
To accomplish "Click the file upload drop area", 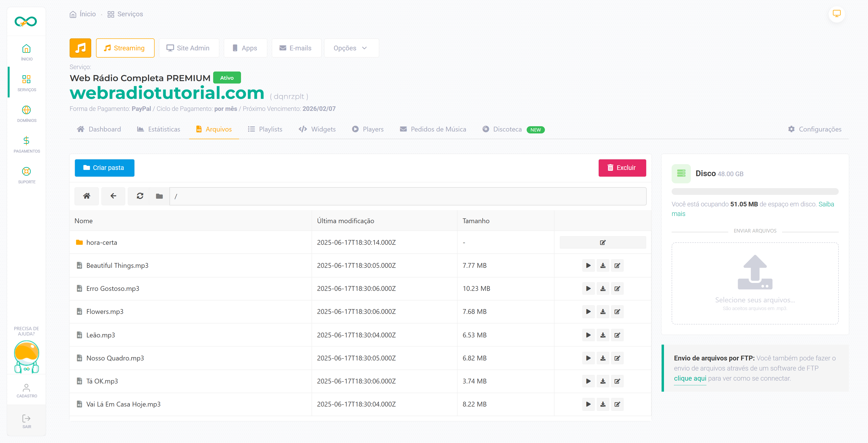I will point(755,283).
